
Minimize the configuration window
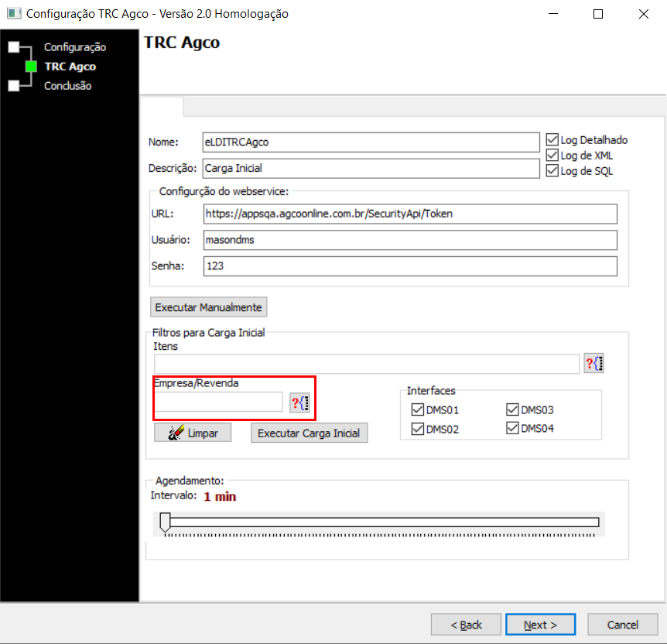point(553,14)
